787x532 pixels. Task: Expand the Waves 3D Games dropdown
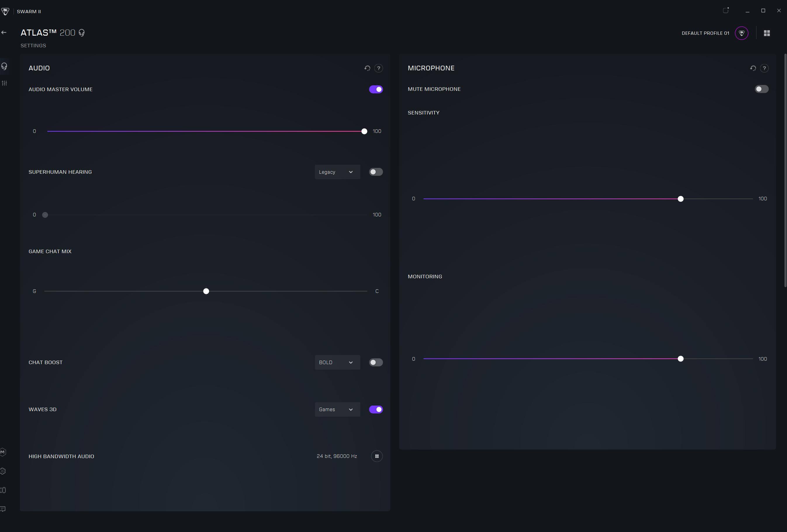[337, 409]
